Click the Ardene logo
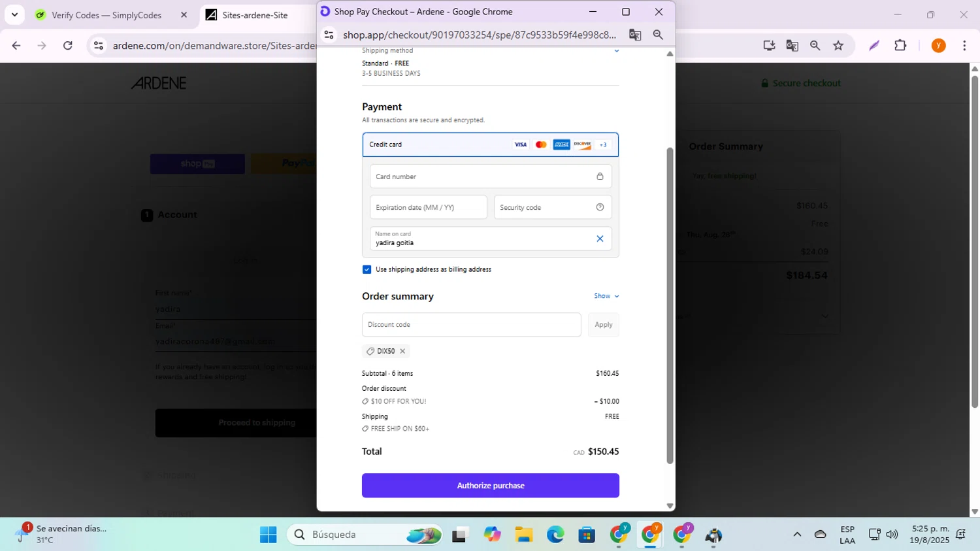Image resolution: width=980 pixels, height=551 pixels. 159,83
